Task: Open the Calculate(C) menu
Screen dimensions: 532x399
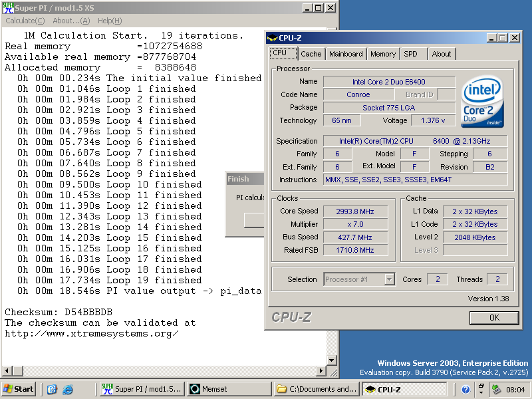Action: click(25, 21)
